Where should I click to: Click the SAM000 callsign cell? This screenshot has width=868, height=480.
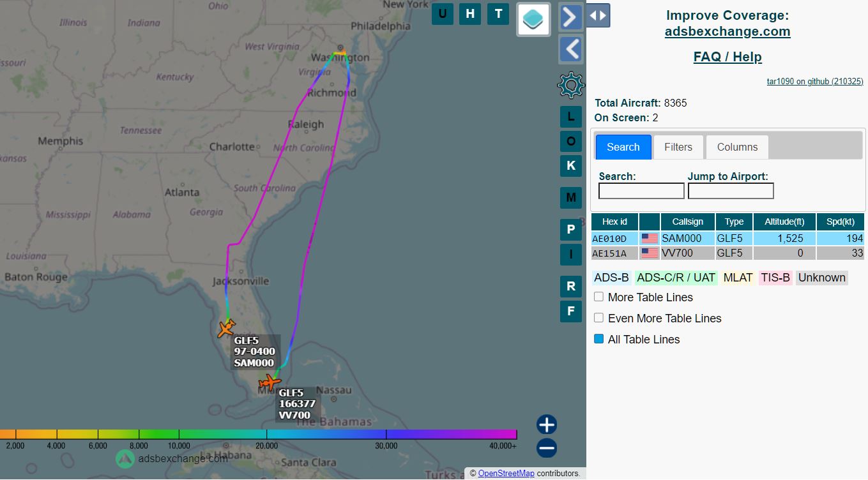(687, 239)
